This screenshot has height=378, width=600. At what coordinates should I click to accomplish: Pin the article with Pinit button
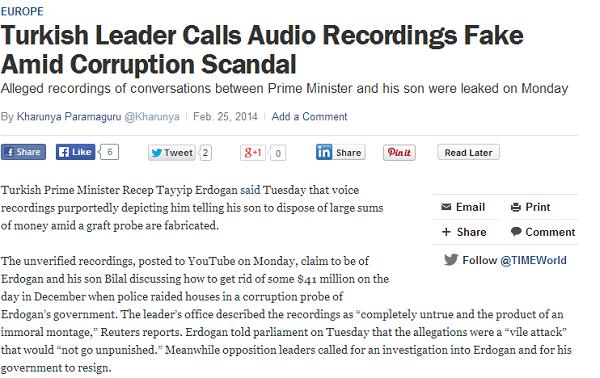pos(399,153)
